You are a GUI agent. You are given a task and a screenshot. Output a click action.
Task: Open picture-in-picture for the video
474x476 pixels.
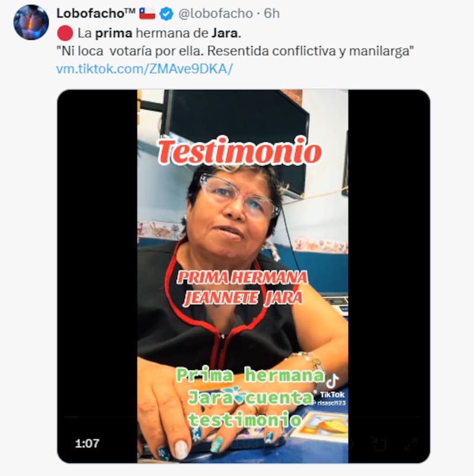pyautogui.click(x=379, y=444)
